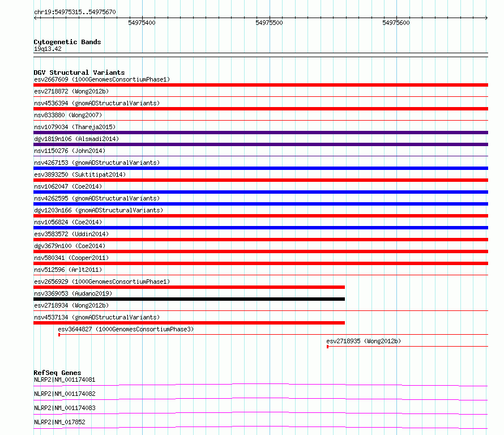Select dgv3679n100 (Coe2014) label
504x435 pixels.
[70, 246]
